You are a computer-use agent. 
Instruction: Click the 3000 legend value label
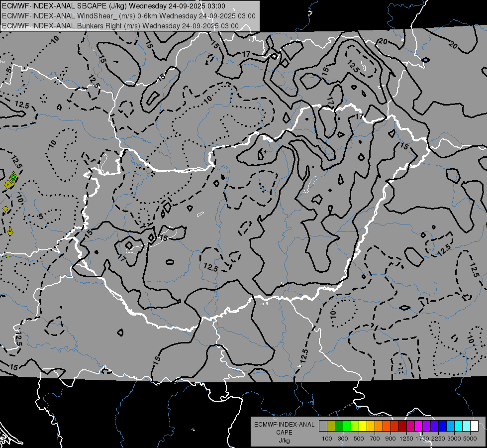454,439
